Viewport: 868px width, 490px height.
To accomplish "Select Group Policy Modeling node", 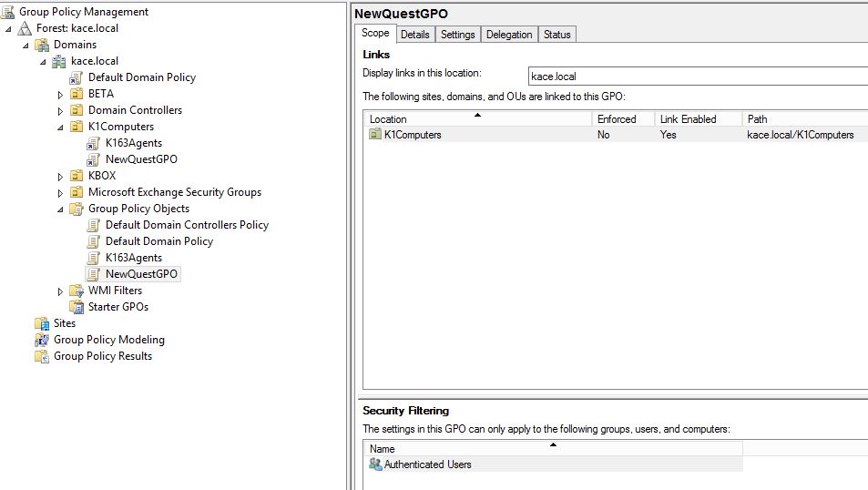I will point(109,340).
